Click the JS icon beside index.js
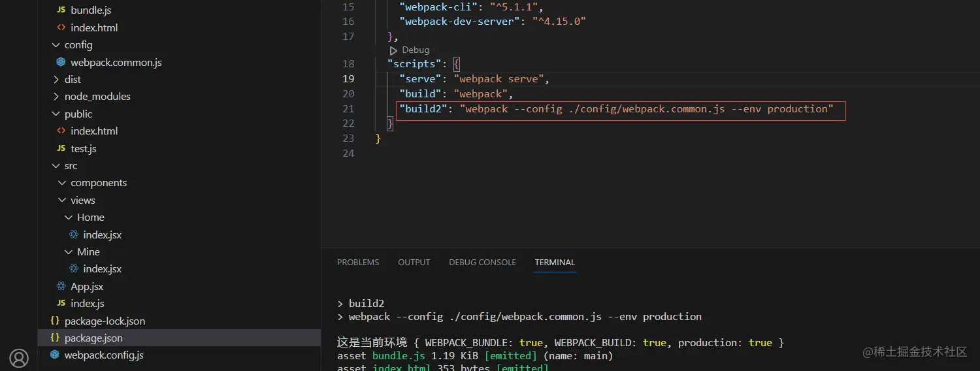This screenshot has width=980, height=371. click(61, 303)
